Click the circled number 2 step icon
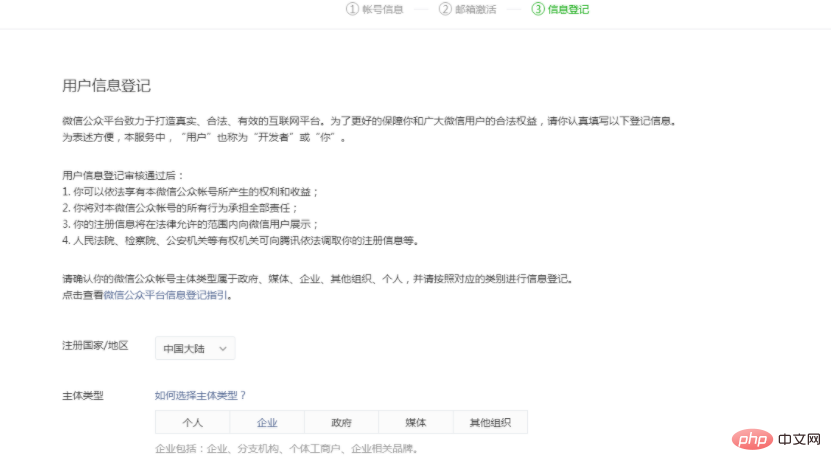The height and width of the screenshot is (472, 831). pos(445,9)
